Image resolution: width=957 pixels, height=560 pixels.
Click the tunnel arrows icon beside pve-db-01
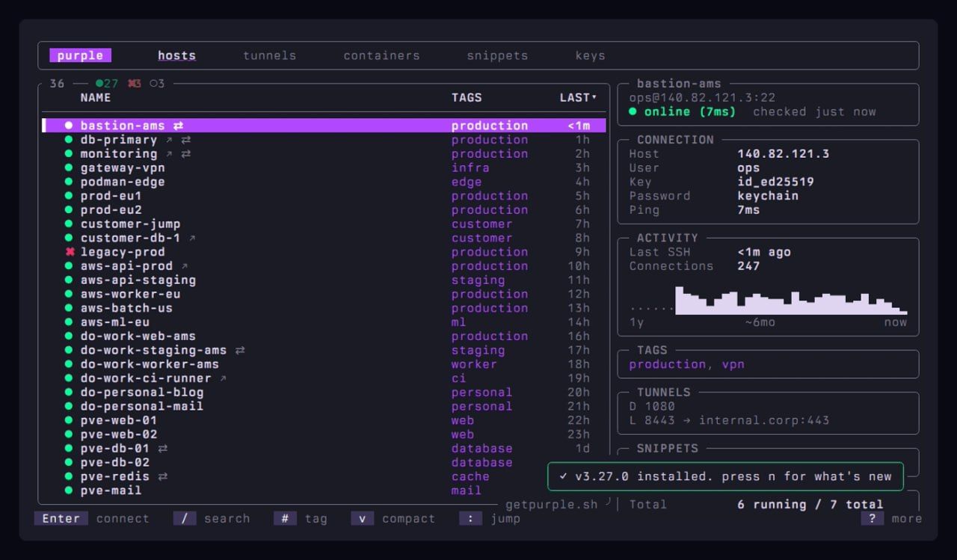click(163, 449)
